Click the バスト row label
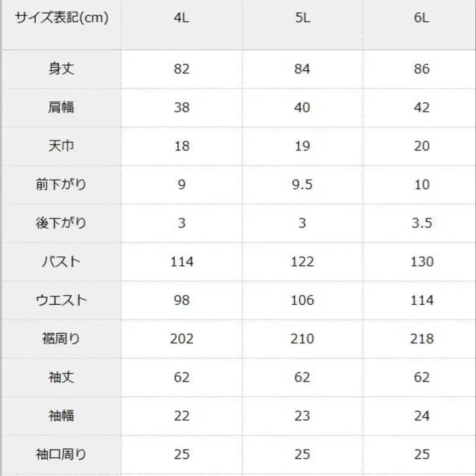The width and height of the screenshot is (476, 476). coord(61,262)
